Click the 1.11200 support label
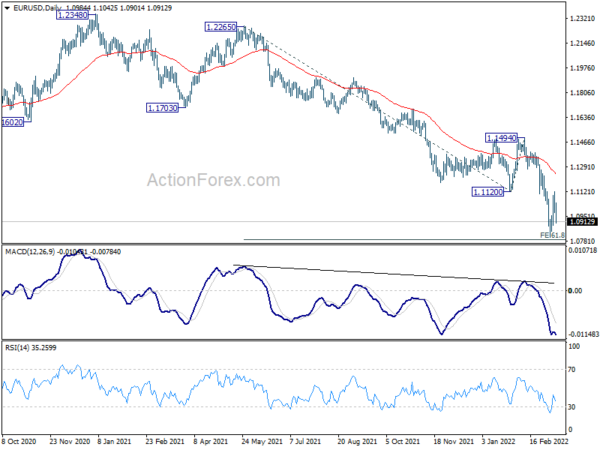This screenshot has height=450, width=600. coord(488,192)
